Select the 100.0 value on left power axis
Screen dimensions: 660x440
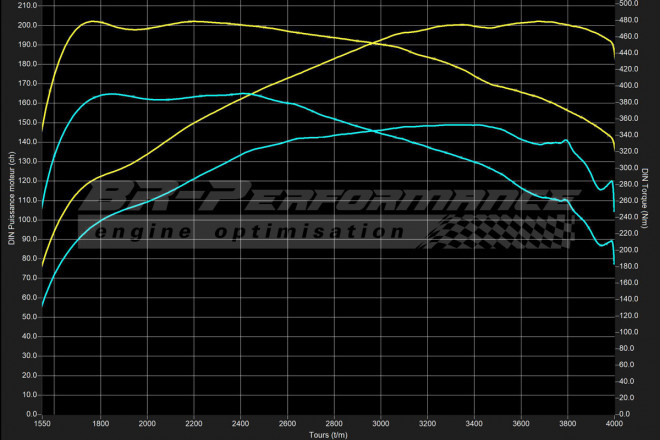[x=26, y=219]
